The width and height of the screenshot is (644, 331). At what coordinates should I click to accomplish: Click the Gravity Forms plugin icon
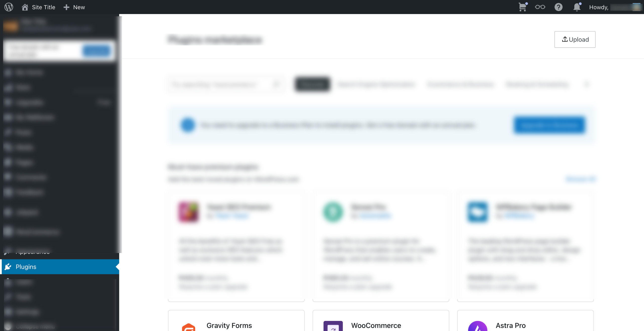[188, 327]
